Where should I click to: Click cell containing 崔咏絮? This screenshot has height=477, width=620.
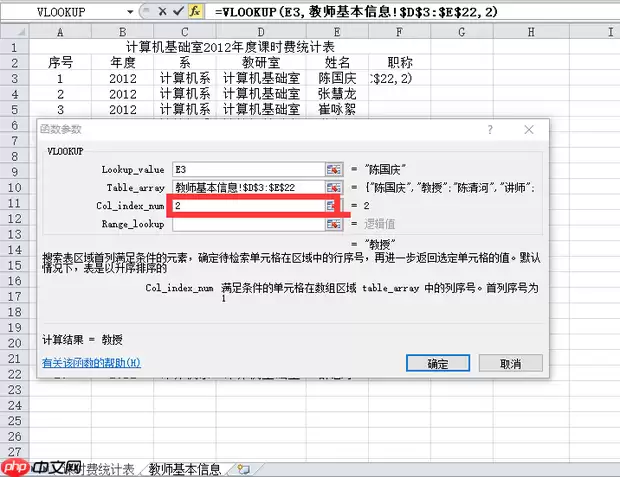(337, 109)
